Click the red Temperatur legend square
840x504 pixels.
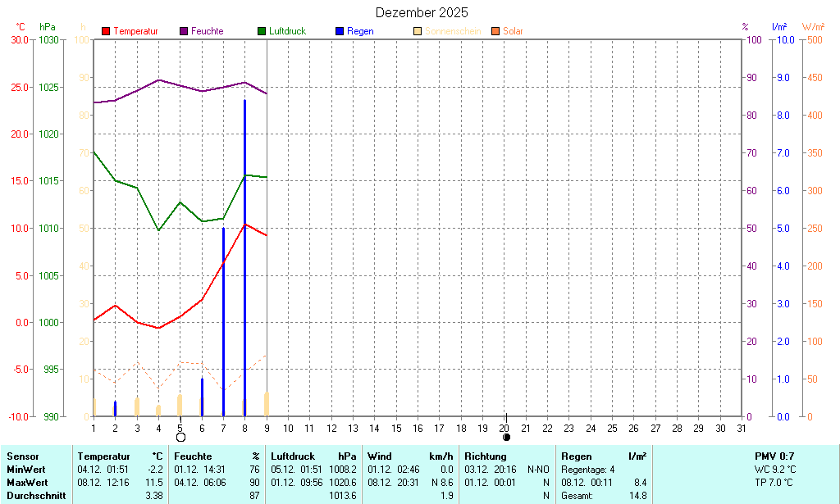pyautogui.click(x=106, y=31)
